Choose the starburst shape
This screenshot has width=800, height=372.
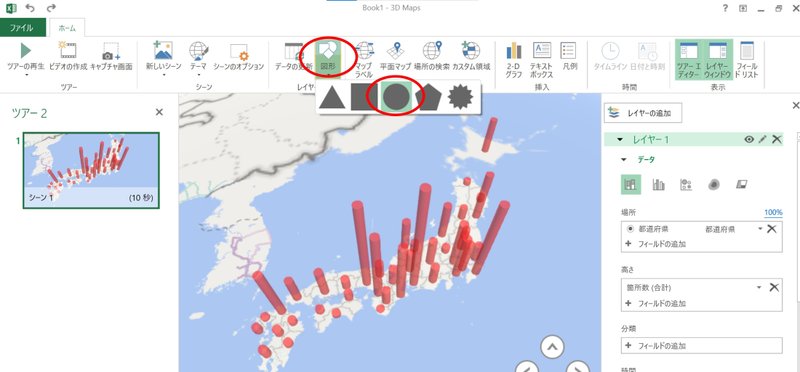click(x=460, y=97)
